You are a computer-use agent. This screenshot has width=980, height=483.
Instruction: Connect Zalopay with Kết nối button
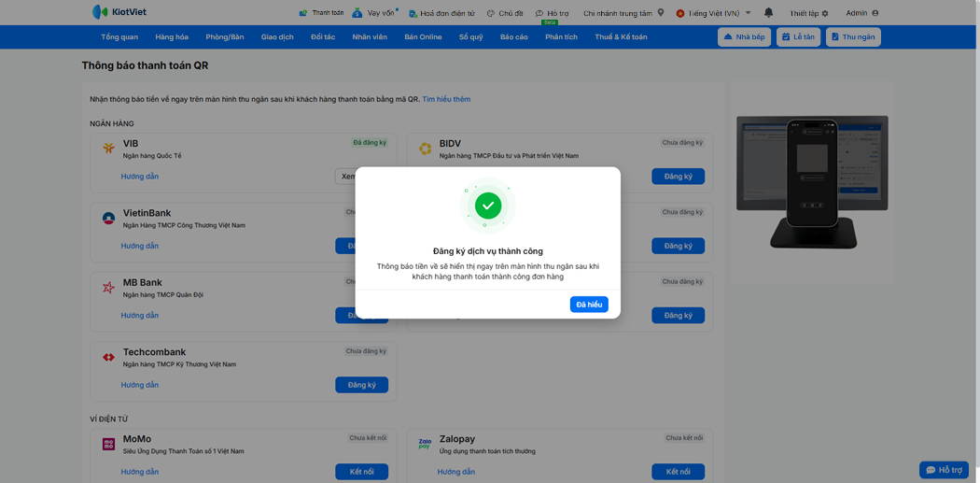(x=679, y=472)
